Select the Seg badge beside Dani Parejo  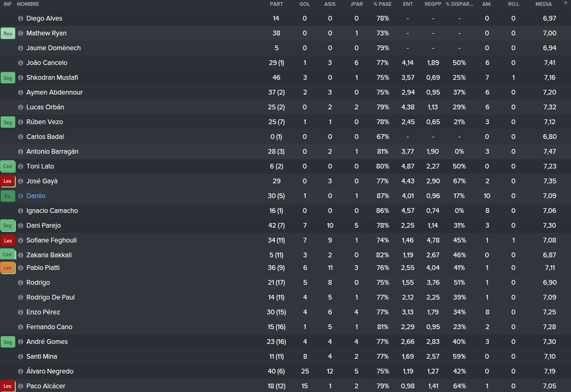pos(8,225)
